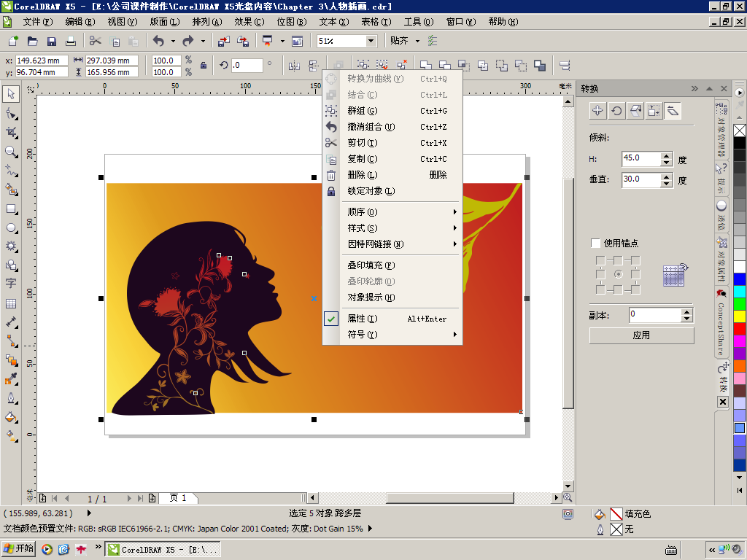Expand the redo history dropdown arrow
The width and height of the screenshot is (747, 560).
pos(203,41)
